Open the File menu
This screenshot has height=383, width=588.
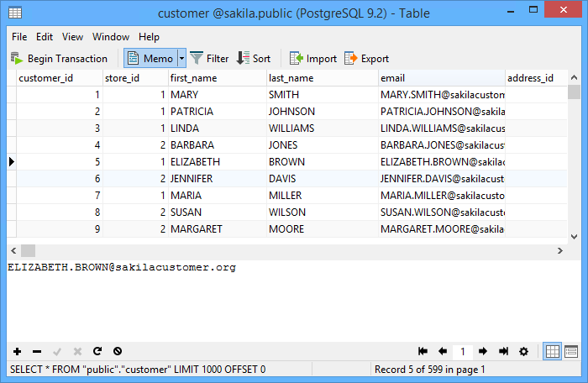coord(19,37)
